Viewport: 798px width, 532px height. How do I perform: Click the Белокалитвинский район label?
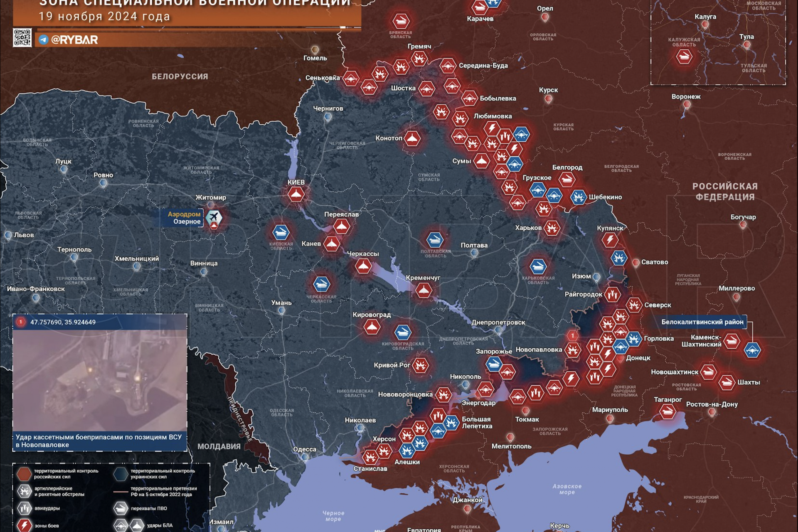coord(702,322)
